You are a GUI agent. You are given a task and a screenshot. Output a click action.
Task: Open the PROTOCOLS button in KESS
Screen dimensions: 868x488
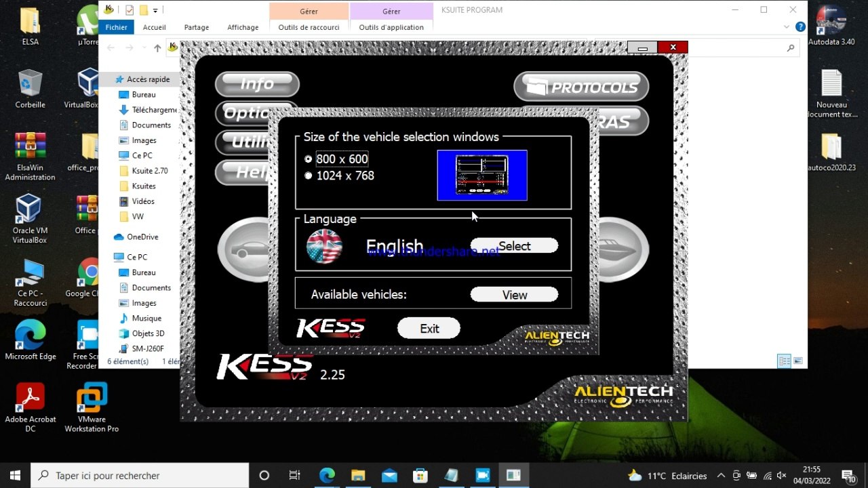(581, 87)
